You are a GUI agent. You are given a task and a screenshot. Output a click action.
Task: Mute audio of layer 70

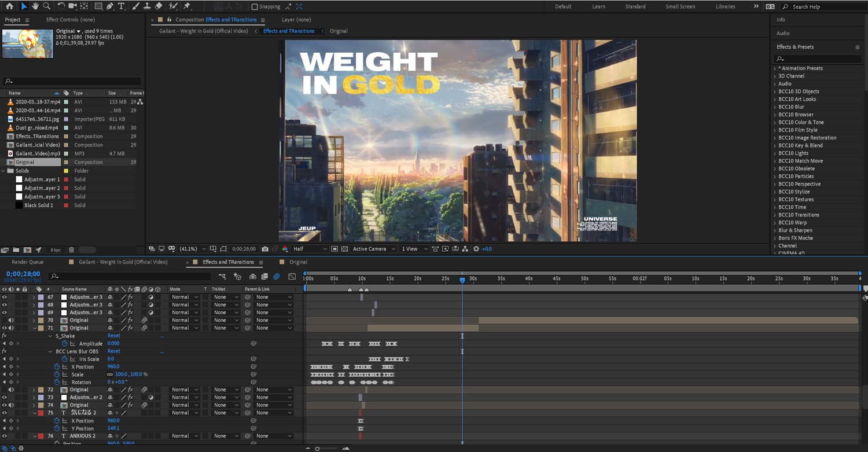[11, 320]
